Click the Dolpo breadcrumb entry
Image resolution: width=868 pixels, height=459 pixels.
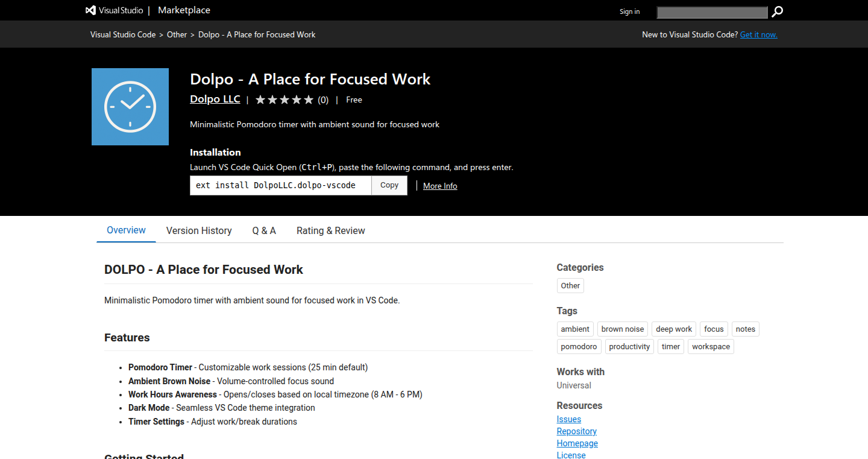(257, 34)
